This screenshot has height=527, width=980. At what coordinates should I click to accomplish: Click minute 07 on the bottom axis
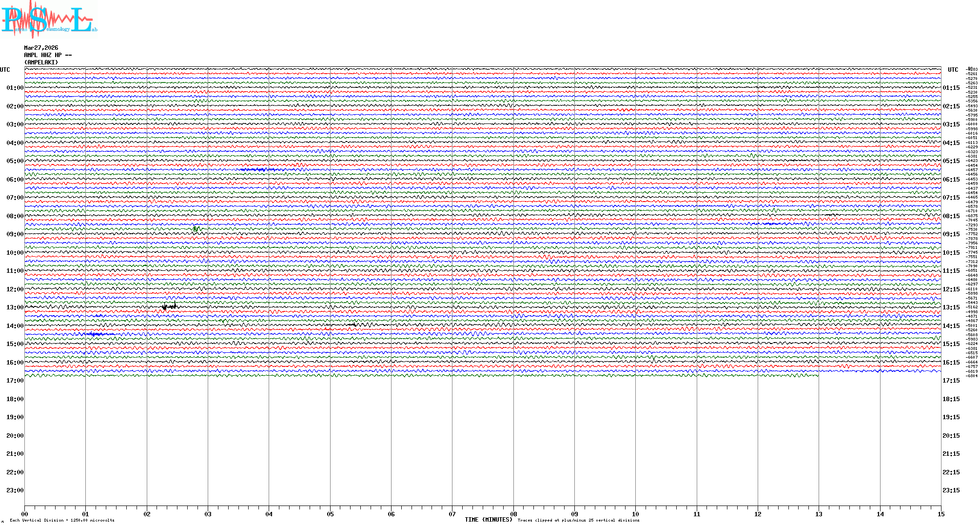tap(452, 514)
